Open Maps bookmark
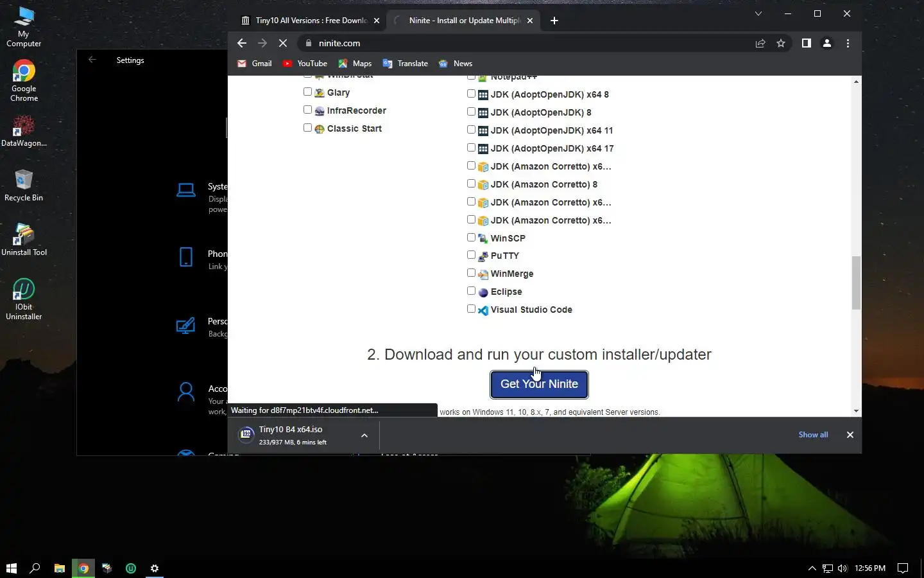 [355, 64]
